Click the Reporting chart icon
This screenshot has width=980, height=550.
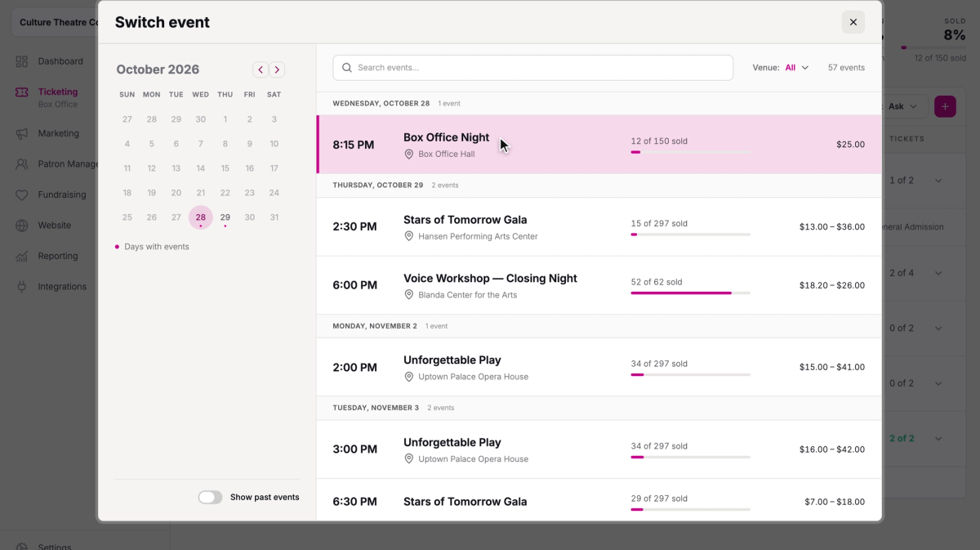pos(22,256)
